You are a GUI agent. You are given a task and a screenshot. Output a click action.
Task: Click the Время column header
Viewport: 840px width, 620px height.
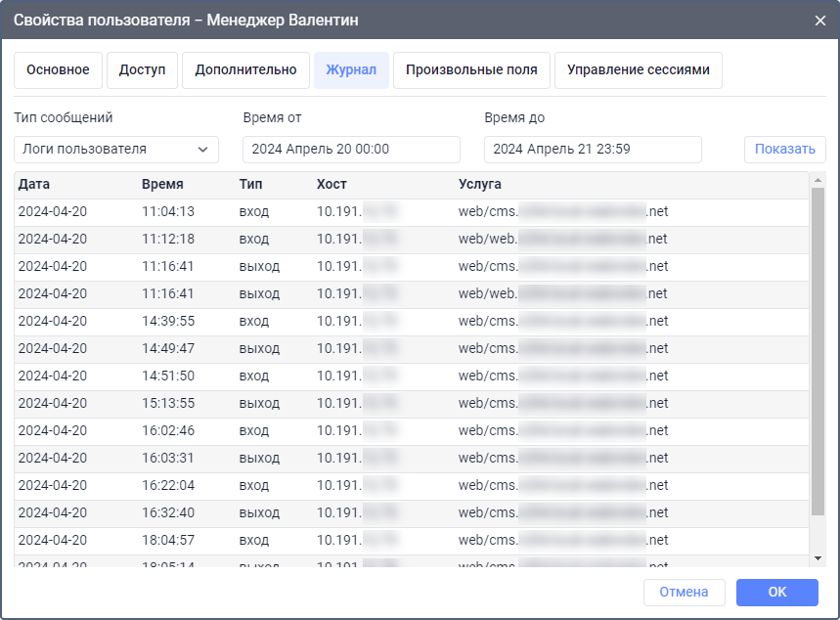(x=162, y=185)
